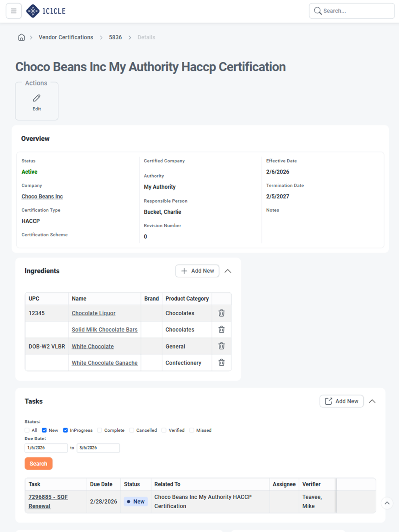
Task: Go to the home breadcrumb icon
Action: pos(21,37)
